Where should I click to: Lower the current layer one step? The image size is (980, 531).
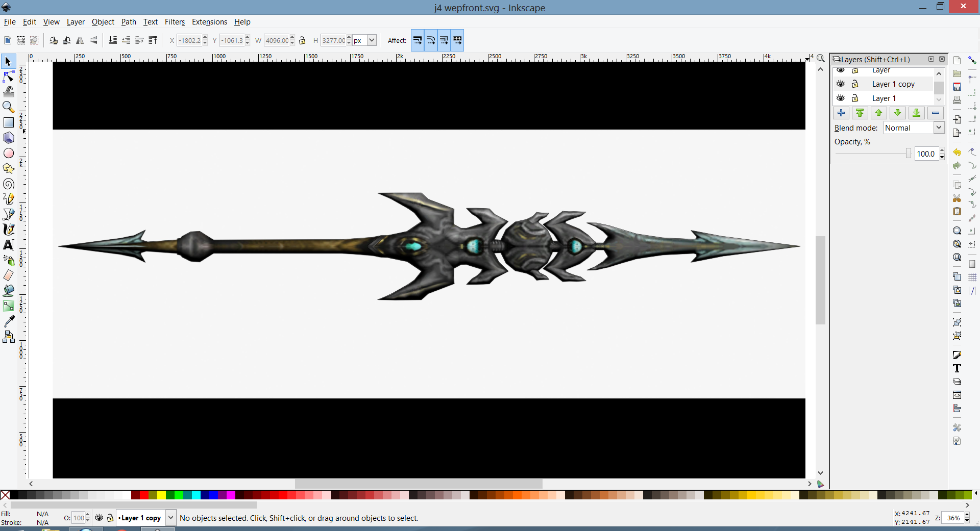898,113
